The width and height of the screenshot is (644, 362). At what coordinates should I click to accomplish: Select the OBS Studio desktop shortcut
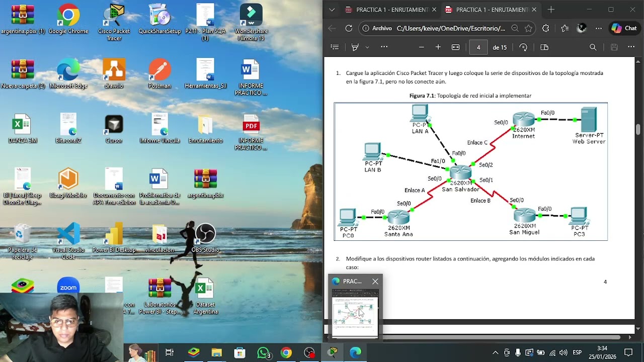click(205, 238)
